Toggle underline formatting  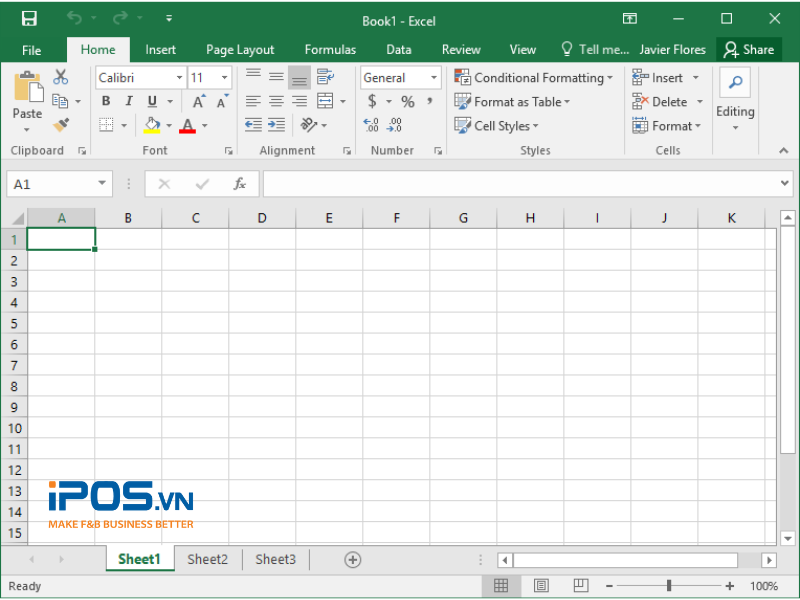(x=150, y=101)
